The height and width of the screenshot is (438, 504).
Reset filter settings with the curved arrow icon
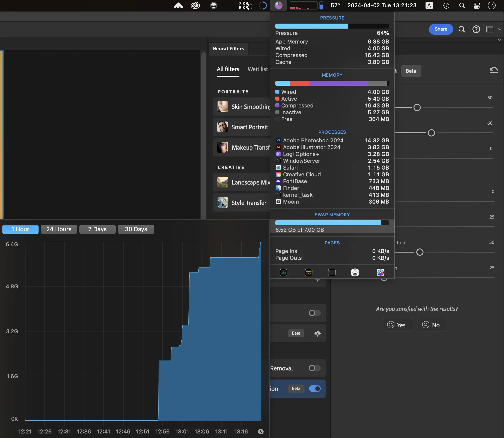(x=494, y=70)
